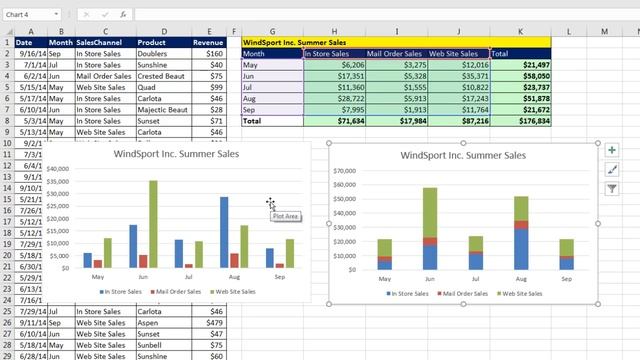The width and height of the screenshot is (640, 360).
Task: Click the Sep category label in right chart
Action: click(567, 279)
